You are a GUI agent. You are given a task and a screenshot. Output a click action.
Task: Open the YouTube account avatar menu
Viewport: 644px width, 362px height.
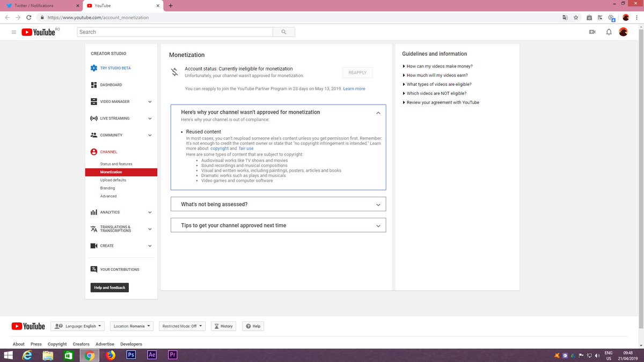pyautogui.click(x=624, y=32)
